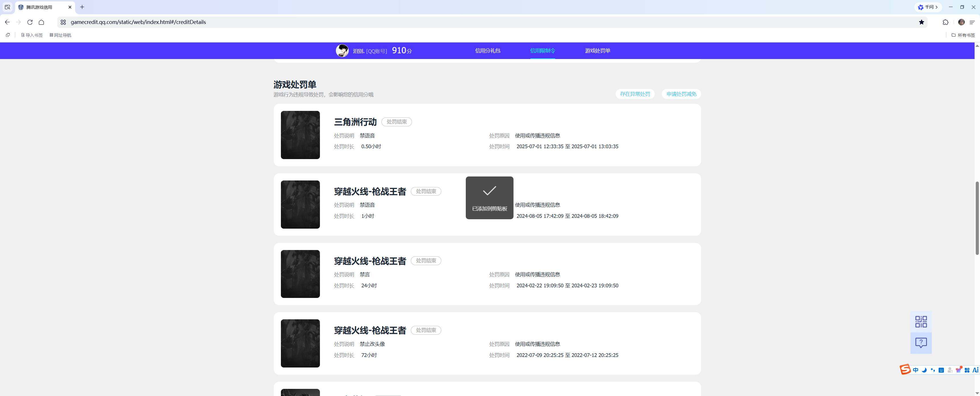Toggle the 中 Chinese input mode
The image size is (980, 396).
click(915, 370)
